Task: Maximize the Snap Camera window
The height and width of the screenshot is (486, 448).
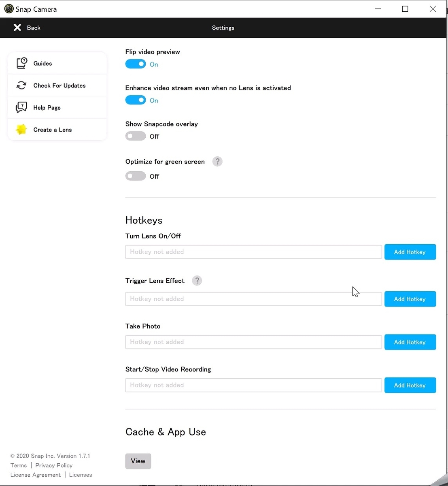Action: pyautogui.click(x=405, y=9)
